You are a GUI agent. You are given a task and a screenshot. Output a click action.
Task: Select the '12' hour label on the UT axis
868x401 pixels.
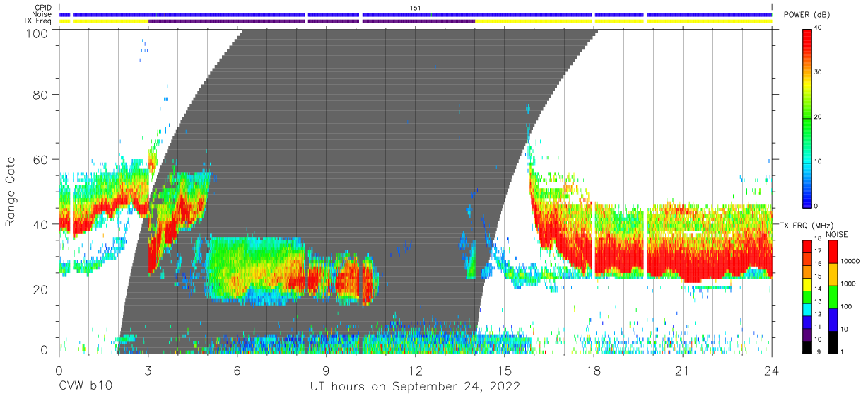[x=416, y=370]
